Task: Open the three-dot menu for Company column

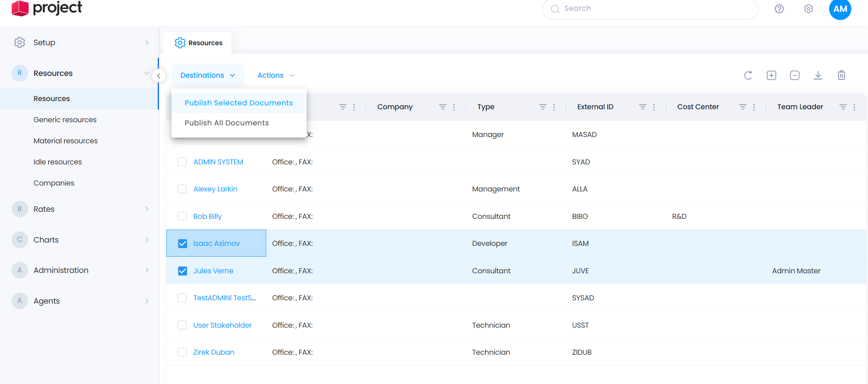Action: click(454, 107)
